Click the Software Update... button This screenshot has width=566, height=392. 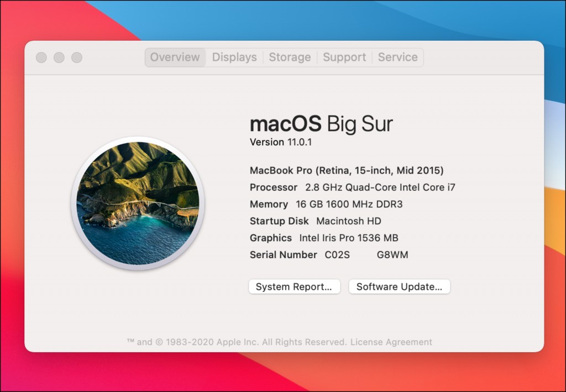point(399,286)
